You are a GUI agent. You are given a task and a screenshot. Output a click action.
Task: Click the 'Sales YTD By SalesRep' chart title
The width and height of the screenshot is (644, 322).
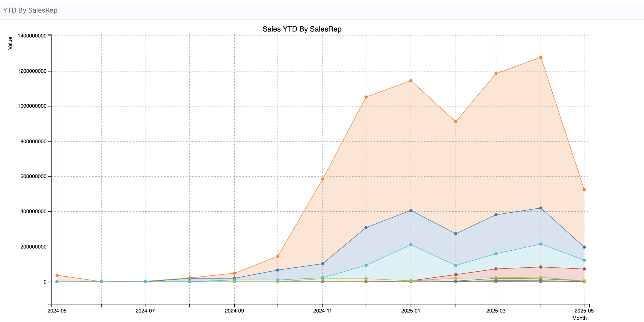coord(302,29)
